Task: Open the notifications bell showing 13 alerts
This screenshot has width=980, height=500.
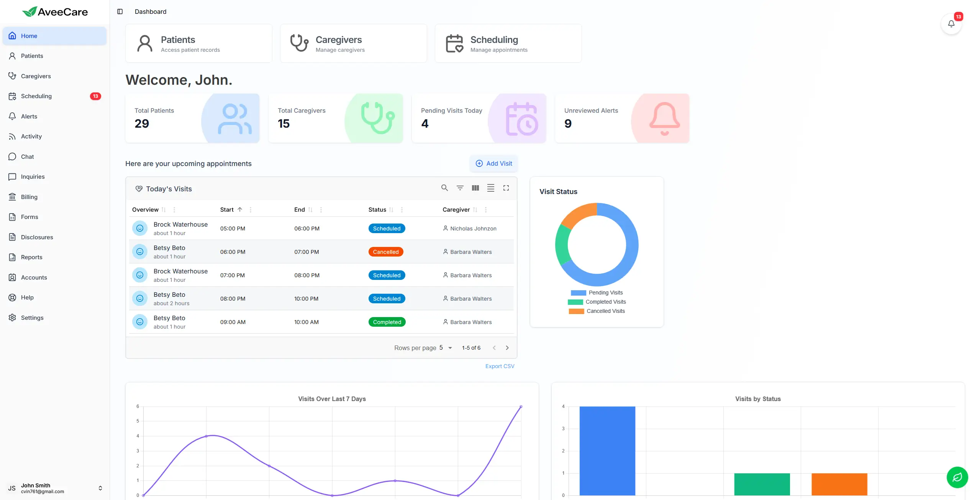Action: pyautogui.click(x=951, y=23)
